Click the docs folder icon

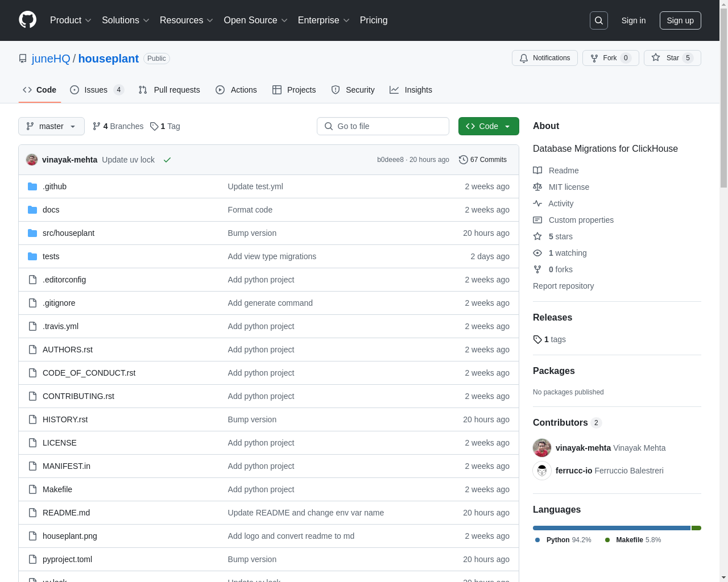(32, 210)
